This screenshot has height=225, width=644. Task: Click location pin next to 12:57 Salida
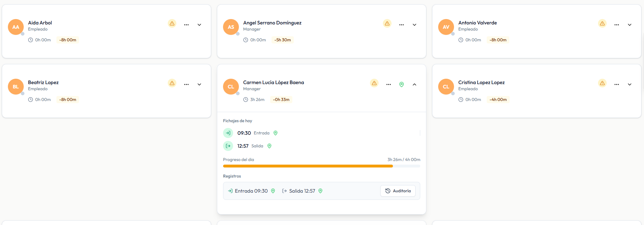(x=269, y=146)
